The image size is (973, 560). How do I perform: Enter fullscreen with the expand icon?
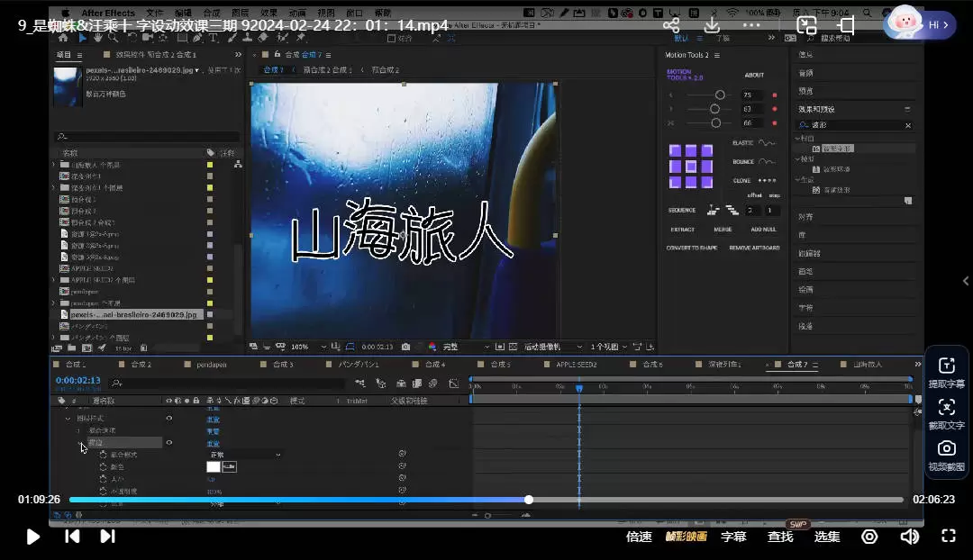pyautogui.click(x=948, y=537)
